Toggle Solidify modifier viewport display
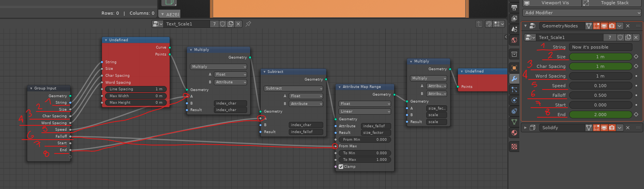Screen dimensions: 644x189 [604, 128]
